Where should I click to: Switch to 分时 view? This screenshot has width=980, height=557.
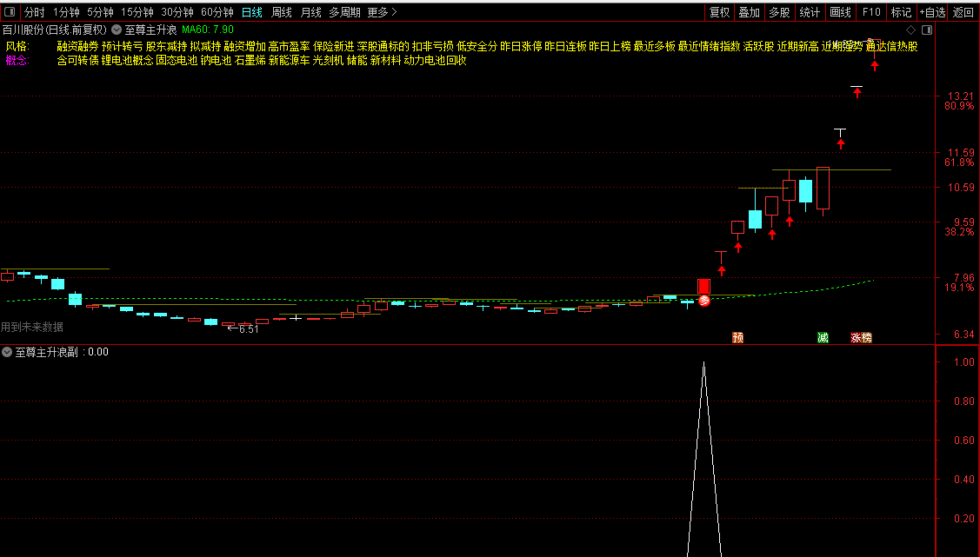point(35,12)
